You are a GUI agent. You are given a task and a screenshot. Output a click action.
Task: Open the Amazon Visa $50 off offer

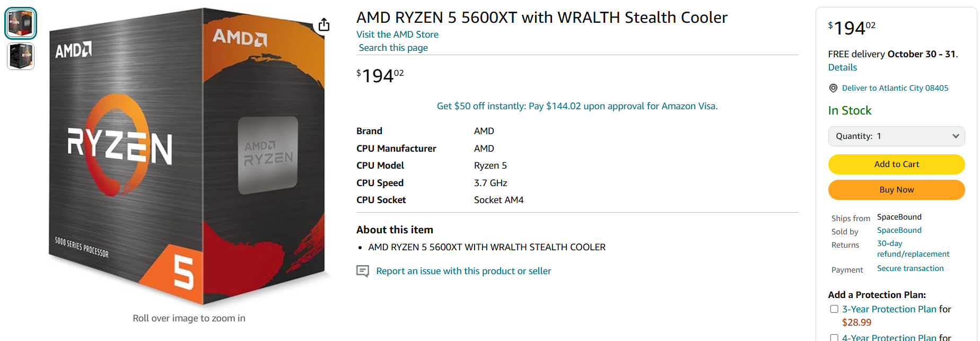(x=577, y=106)
